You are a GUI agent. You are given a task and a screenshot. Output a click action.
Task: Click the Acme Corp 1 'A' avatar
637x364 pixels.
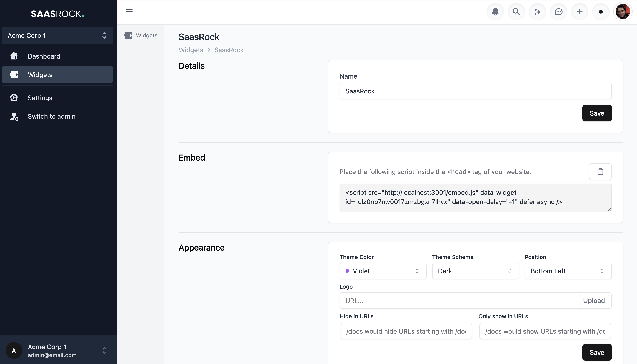[x=14, y=350]
